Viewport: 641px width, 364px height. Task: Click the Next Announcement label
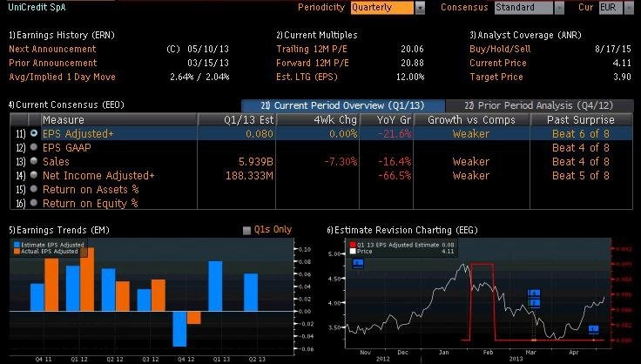[52, 49]
